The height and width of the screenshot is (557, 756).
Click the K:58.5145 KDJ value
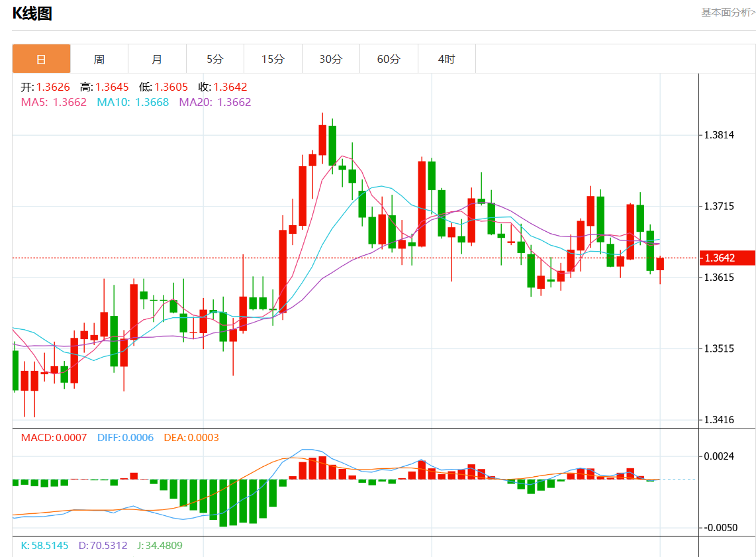(x=45, y=546)
